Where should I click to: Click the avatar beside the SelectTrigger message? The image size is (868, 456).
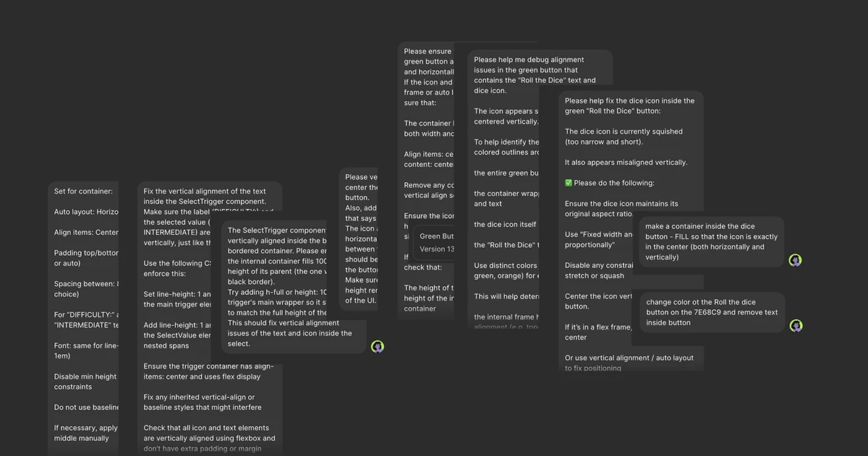(x=377, y=347)
